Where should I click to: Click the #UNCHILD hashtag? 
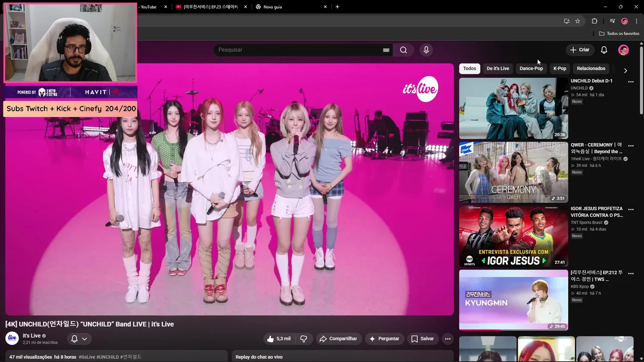(x=108, y=357)
